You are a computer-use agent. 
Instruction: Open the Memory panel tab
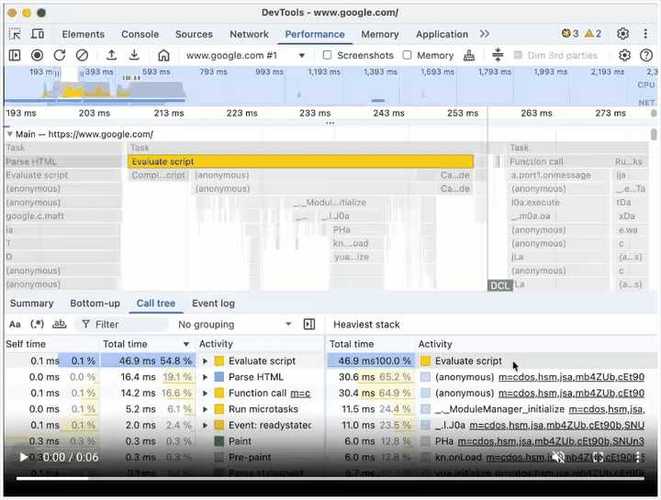(380, 34)
